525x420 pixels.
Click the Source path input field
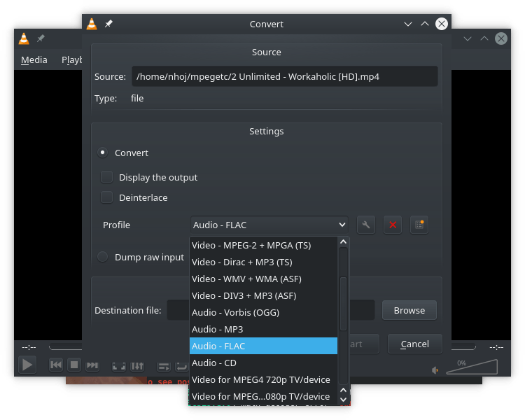tap(285, 76)
